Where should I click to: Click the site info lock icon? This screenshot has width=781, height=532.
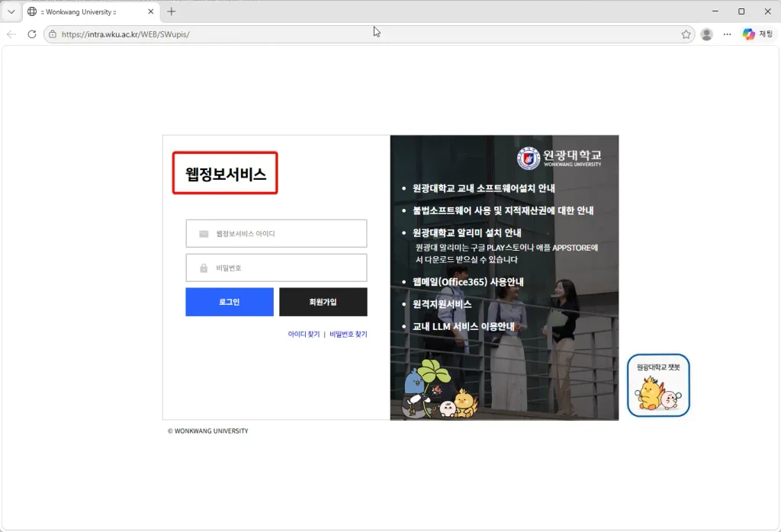click(53, 34)
